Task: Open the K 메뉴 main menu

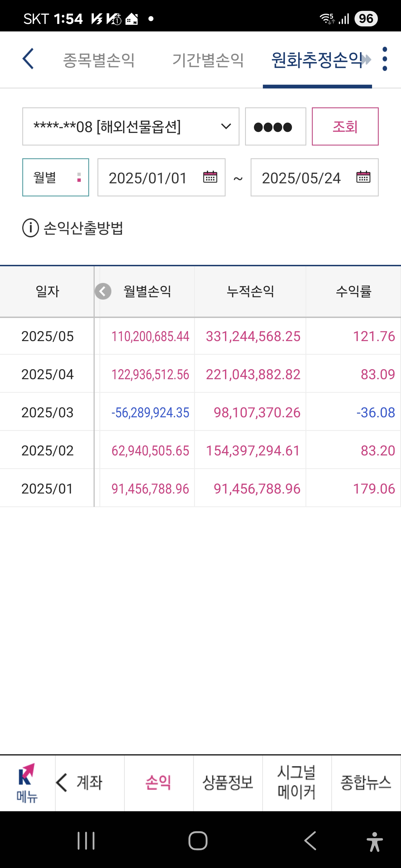Action: pos(27,783)
